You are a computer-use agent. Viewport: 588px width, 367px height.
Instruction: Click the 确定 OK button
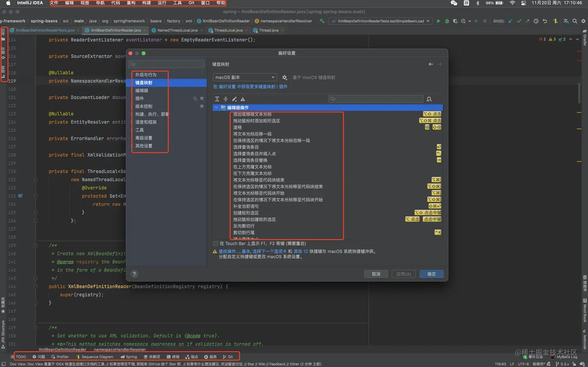tap(432, 274)
